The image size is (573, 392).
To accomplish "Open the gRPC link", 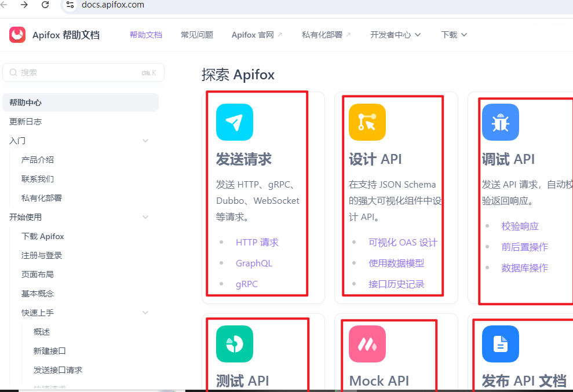I will click(x=247, y=284).
